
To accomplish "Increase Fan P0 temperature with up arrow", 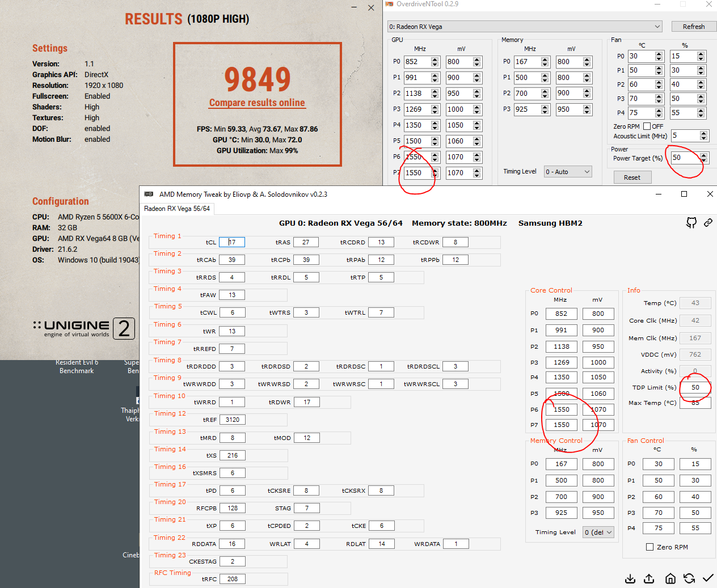I will click(x=659, y=54).
